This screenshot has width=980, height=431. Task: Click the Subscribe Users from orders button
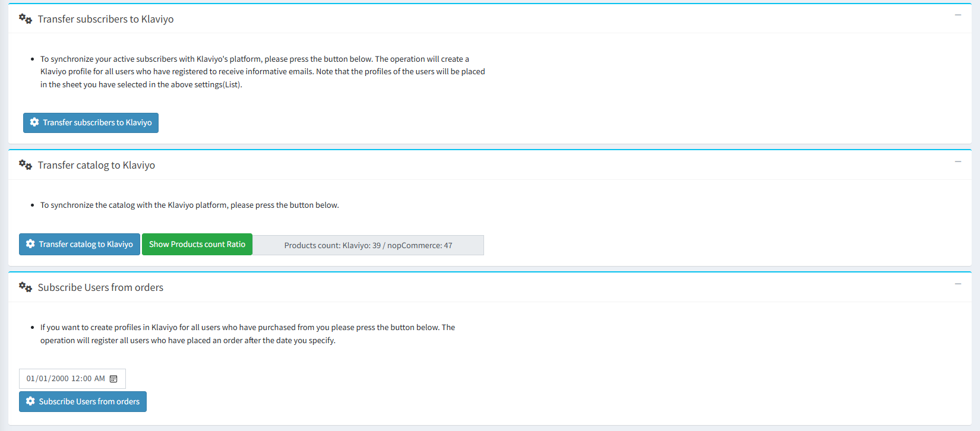(x=83, y=402)
